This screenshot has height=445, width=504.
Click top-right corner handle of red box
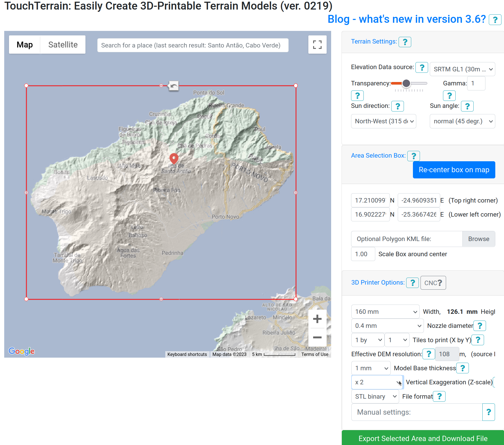(296, 86)
